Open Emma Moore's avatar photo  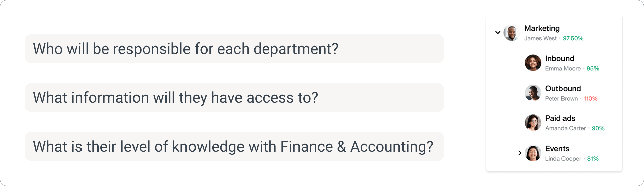(x=533, y=63)
